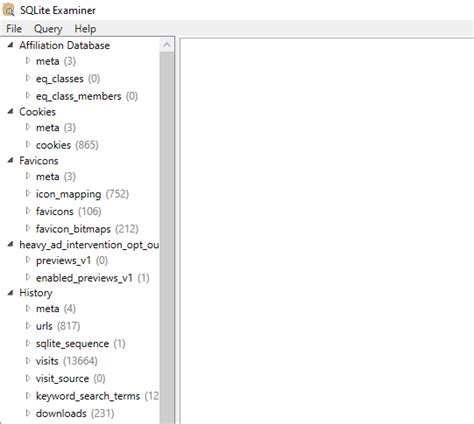Select the keyword_search_terms table

[x=97, y=396]
